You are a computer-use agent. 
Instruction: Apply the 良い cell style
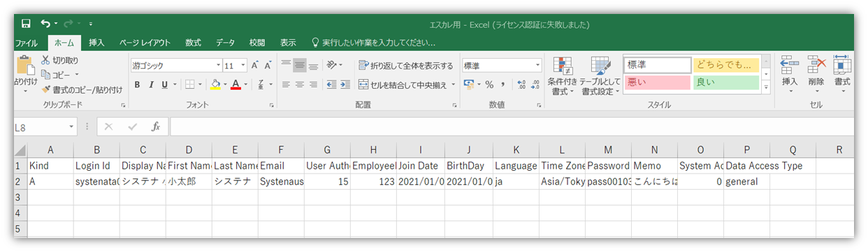click(725, 83)
